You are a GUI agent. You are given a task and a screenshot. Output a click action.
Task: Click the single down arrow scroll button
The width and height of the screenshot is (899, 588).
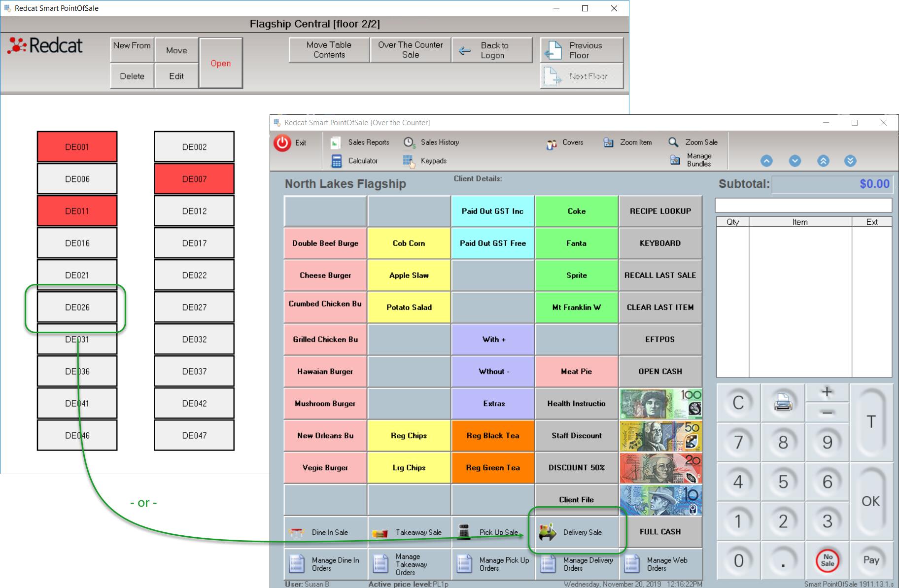pyautogui.click(x=795, y=161)
